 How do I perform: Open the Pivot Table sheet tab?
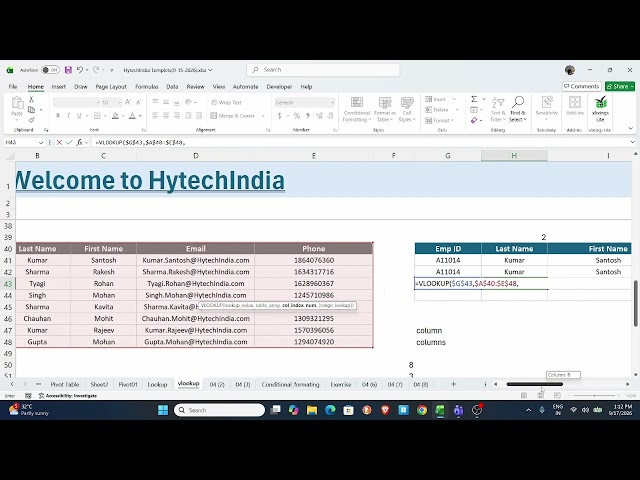tap(65, 384)
